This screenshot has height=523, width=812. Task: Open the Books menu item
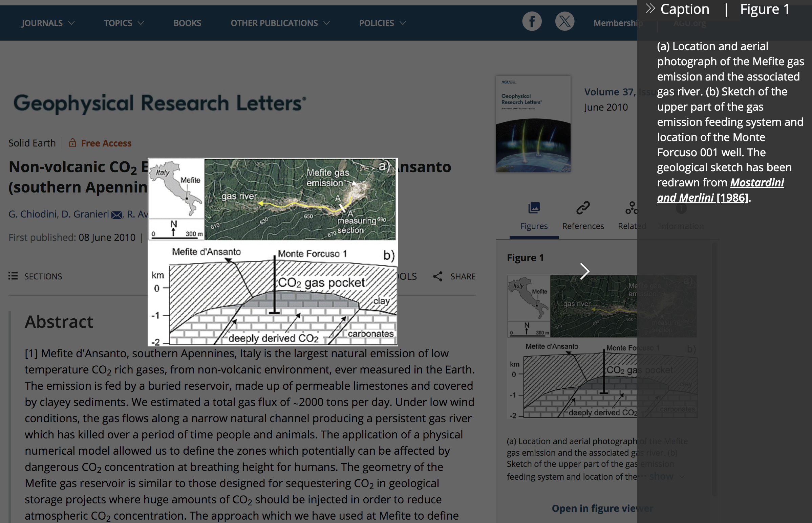[187, 23]
